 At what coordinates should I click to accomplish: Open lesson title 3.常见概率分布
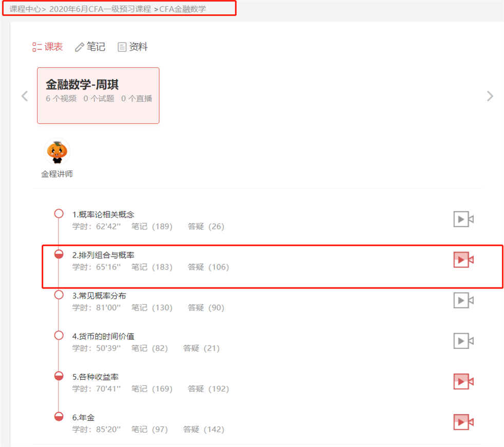click(99, 296)
